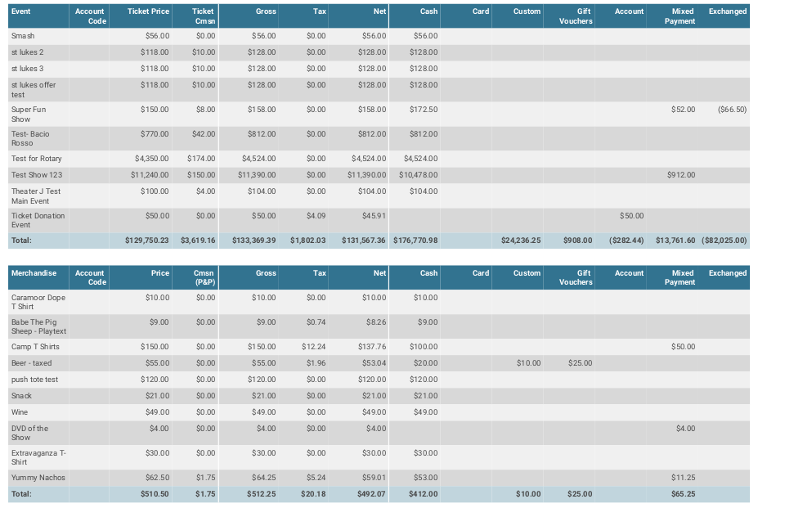
Task: Click the Event column header
Action: [x=21, y=11]
